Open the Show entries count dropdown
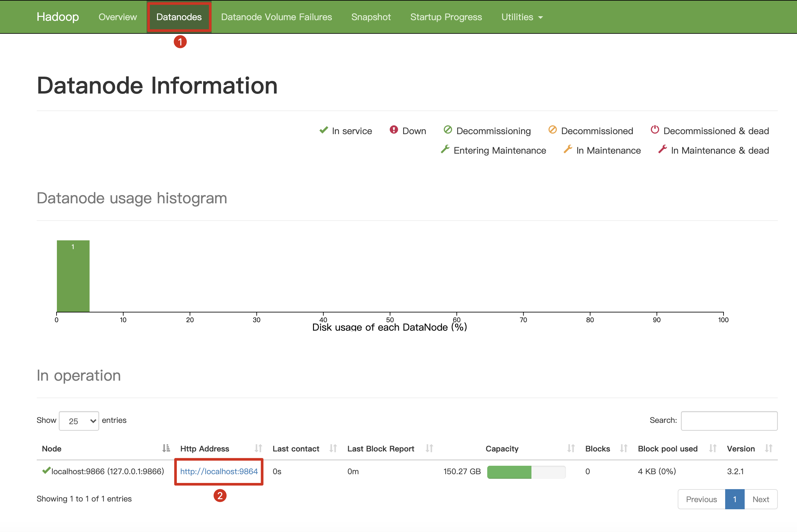The image size is (797, 532). 79,421
